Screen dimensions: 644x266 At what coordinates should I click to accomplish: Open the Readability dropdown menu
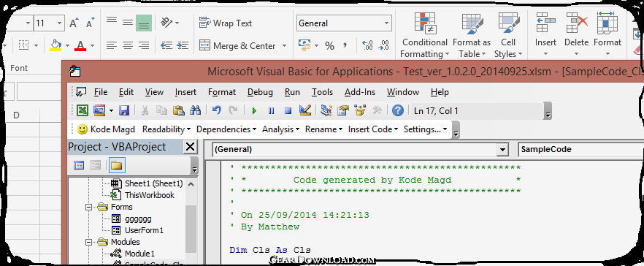166,129
